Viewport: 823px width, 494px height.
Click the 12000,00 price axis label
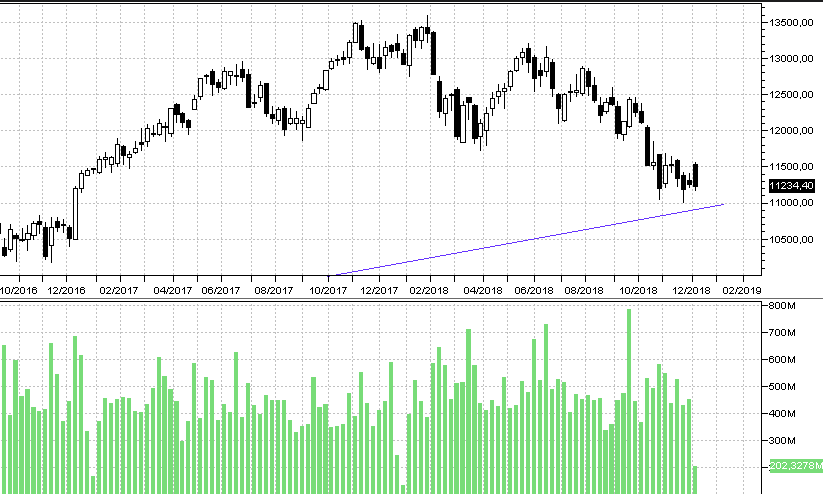pyautogui.click(x=791, y=131)
